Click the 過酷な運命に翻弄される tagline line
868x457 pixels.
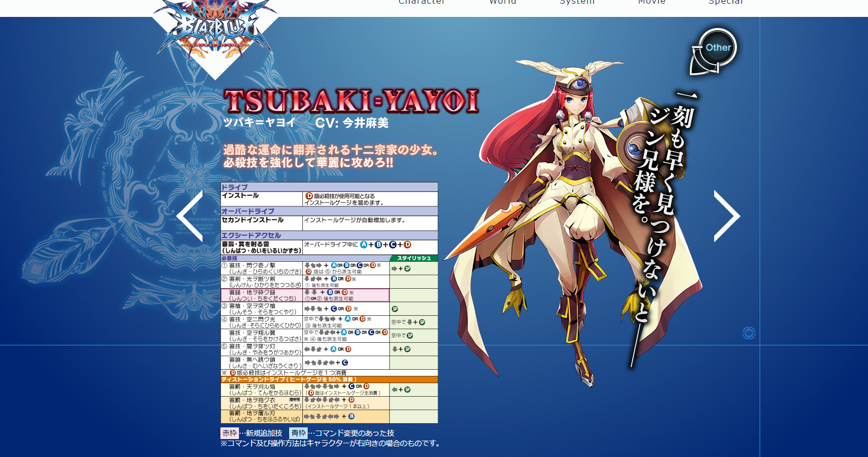tap(331, 150)
